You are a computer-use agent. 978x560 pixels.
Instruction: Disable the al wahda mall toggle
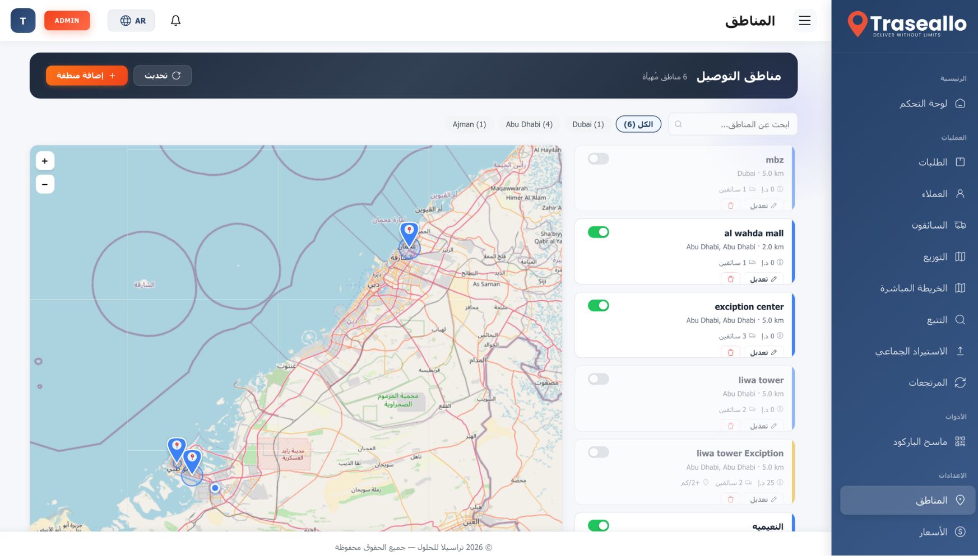[x=598, y=232]
